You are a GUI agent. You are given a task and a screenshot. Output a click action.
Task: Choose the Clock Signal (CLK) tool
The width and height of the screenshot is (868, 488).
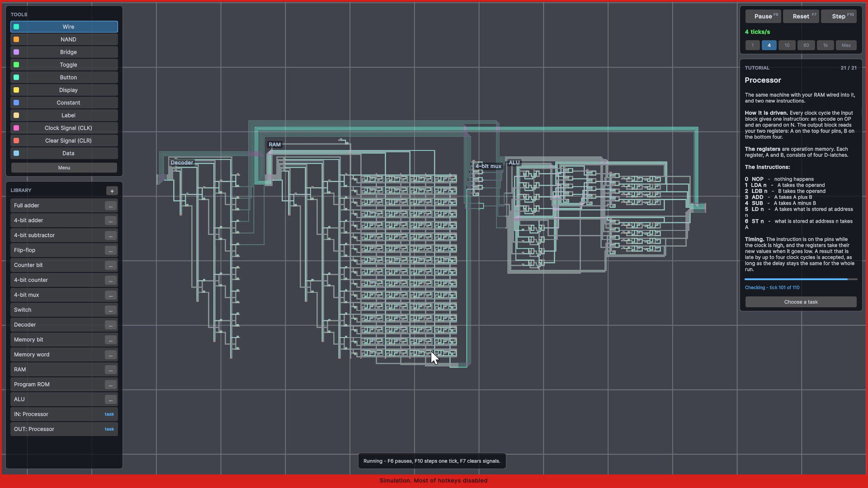64,128
